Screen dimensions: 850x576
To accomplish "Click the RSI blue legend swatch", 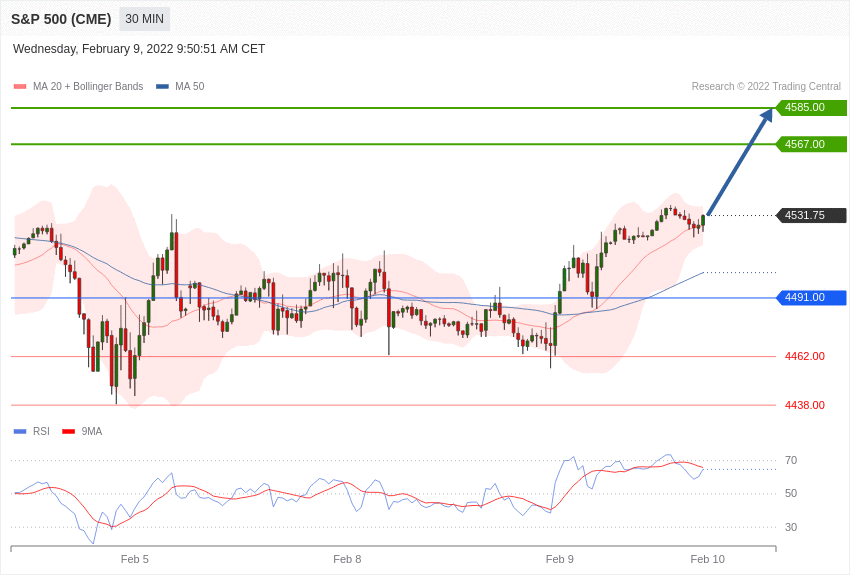I will tap(19, 432).
